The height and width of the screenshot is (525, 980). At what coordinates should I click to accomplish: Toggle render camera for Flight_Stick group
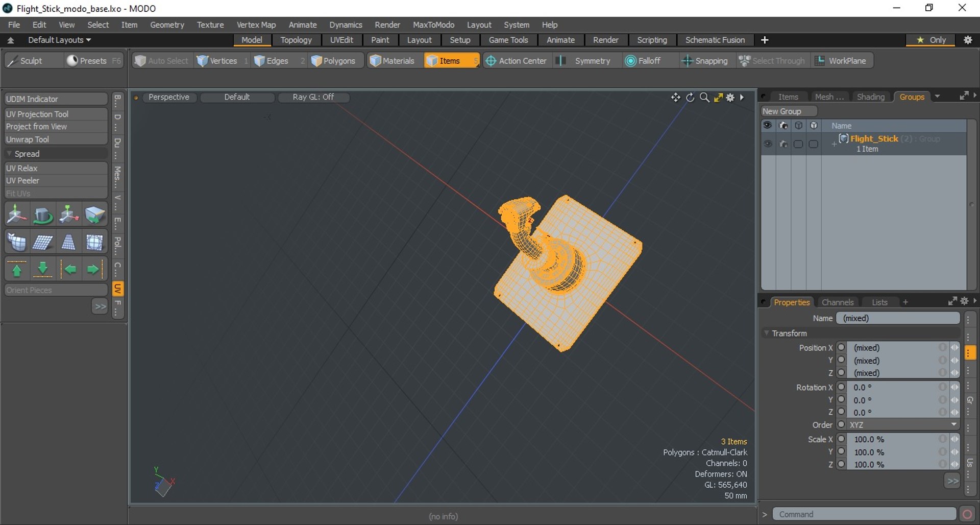[783, 144]
